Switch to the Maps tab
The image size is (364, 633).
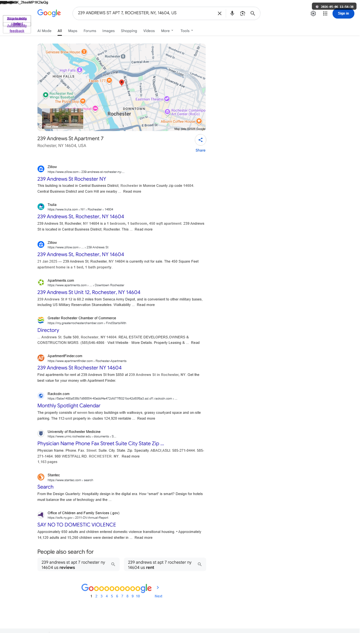[x=73, y=31]
